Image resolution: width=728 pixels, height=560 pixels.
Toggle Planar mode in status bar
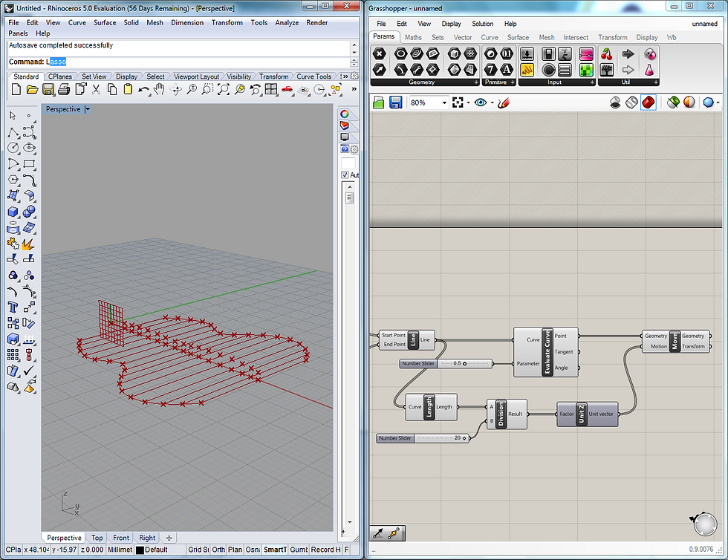[x=235, y=550]
